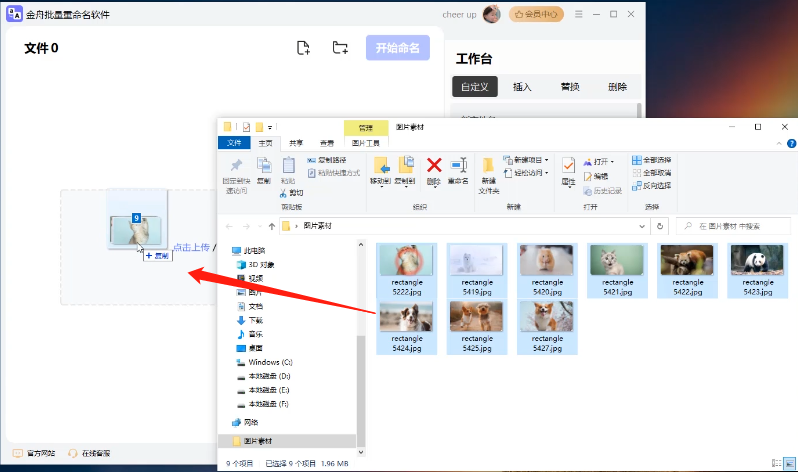The width and height of the screenshot is (798, 472).
Task: Open the 官方网站 link
Action: pos(34,453)
